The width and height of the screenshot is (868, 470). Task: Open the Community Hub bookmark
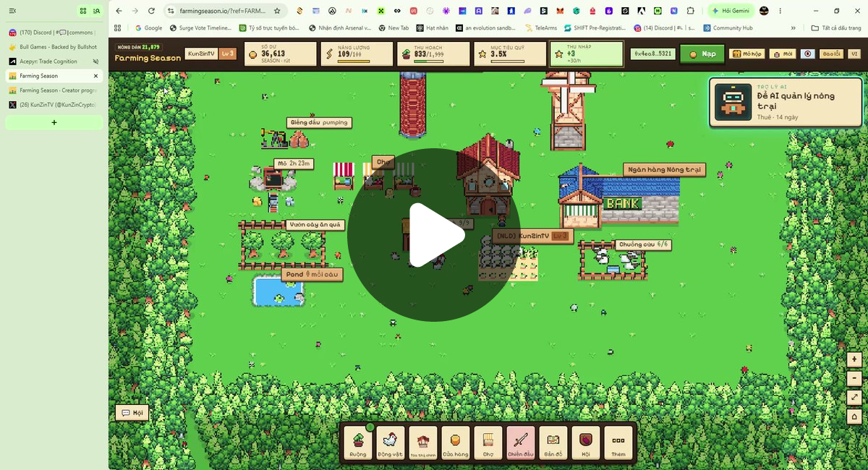tap(727, 28)
